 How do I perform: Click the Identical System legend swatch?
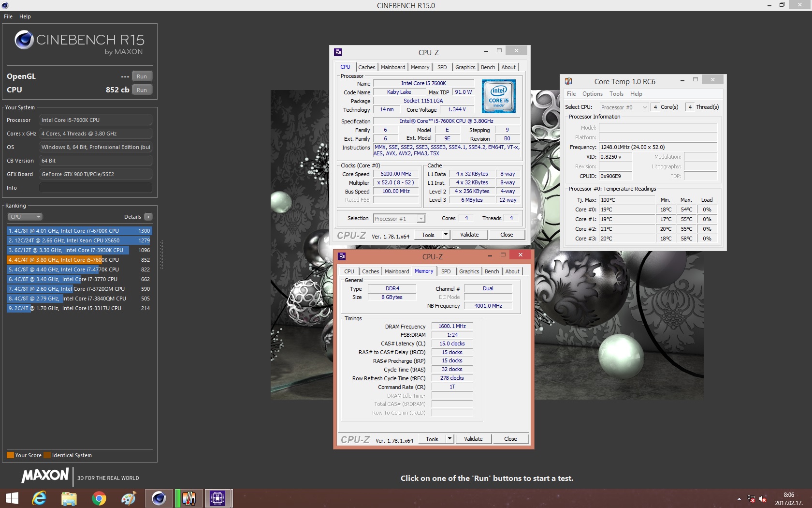coord(47,455)
